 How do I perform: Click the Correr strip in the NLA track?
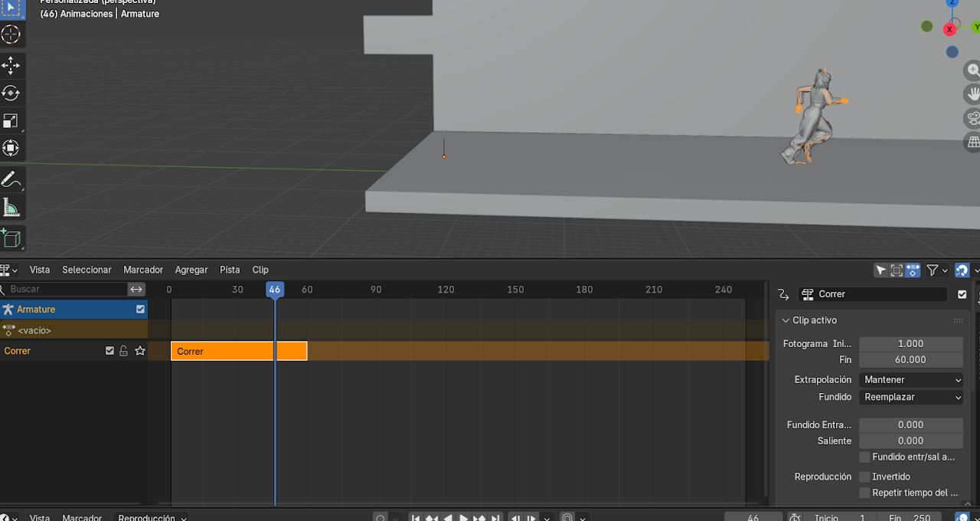[x=222, y=351]
